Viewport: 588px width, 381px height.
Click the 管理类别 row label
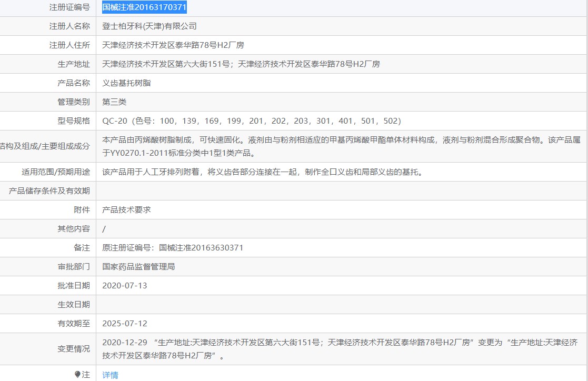pos(74,102)
